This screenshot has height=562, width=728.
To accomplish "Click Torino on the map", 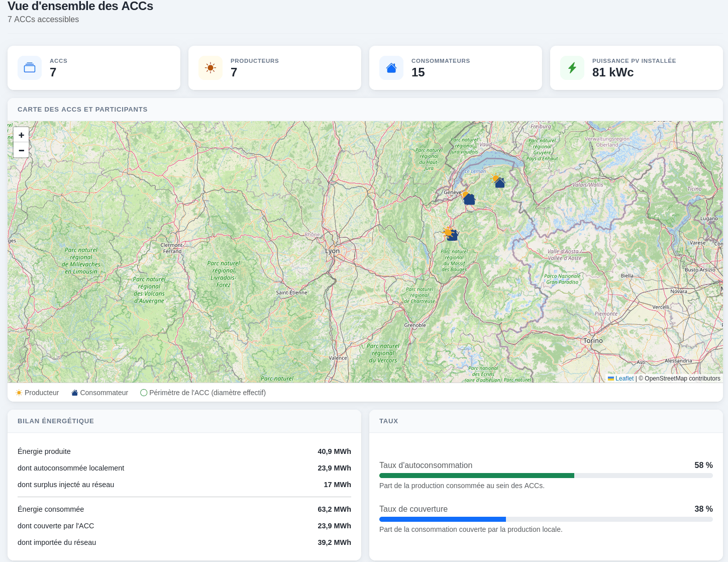I will click(x=593, y=340).
